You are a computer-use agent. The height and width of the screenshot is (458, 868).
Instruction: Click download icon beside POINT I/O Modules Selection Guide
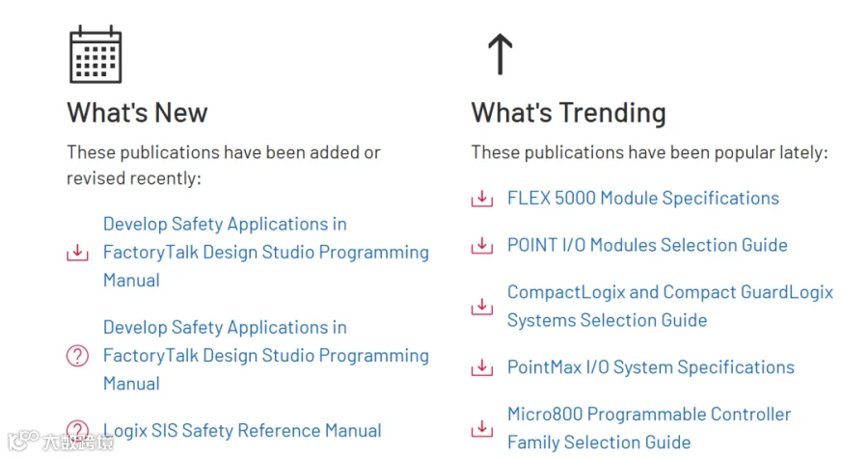[481, 246]
